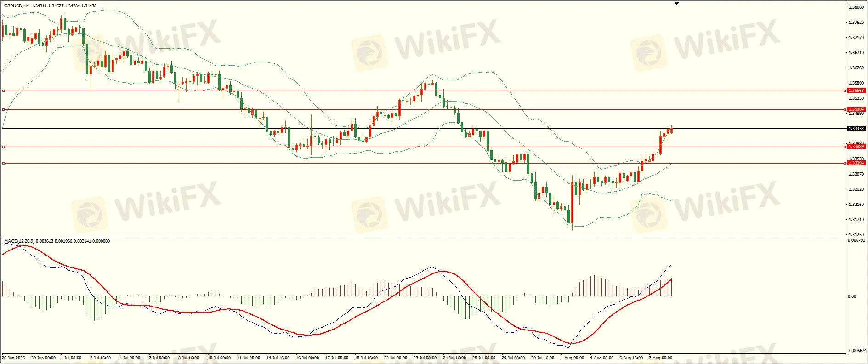
Task: Click the 22 Jul 00:00 time label
Action: [x=396, y=358]
